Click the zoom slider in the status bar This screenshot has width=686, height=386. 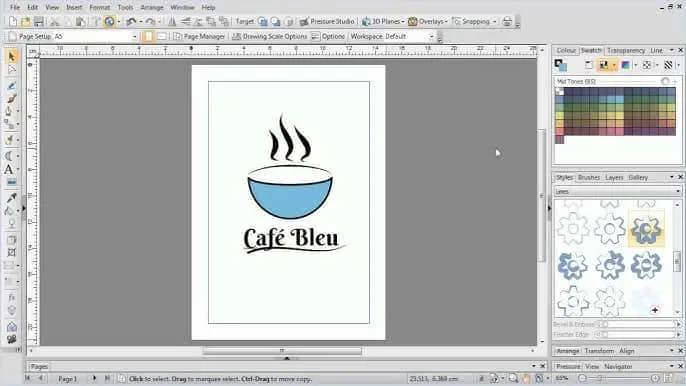coord(618,378)
